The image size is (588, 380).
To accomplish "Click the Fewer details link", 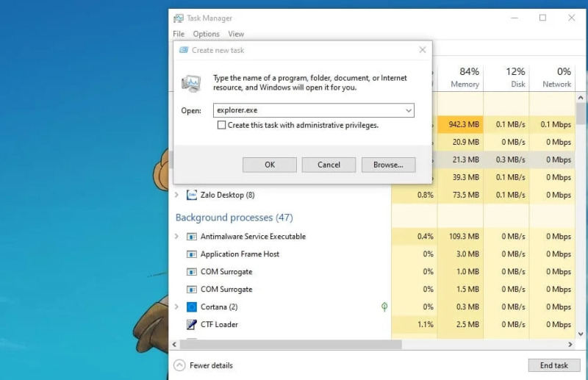I will pyautogui.click(x=211, y=365).
